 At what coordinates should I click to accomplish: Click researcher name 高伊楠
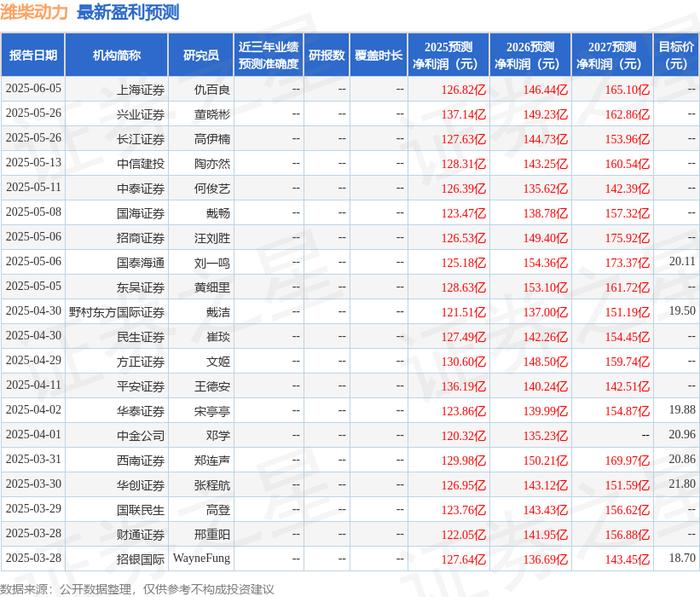[212, 139]
